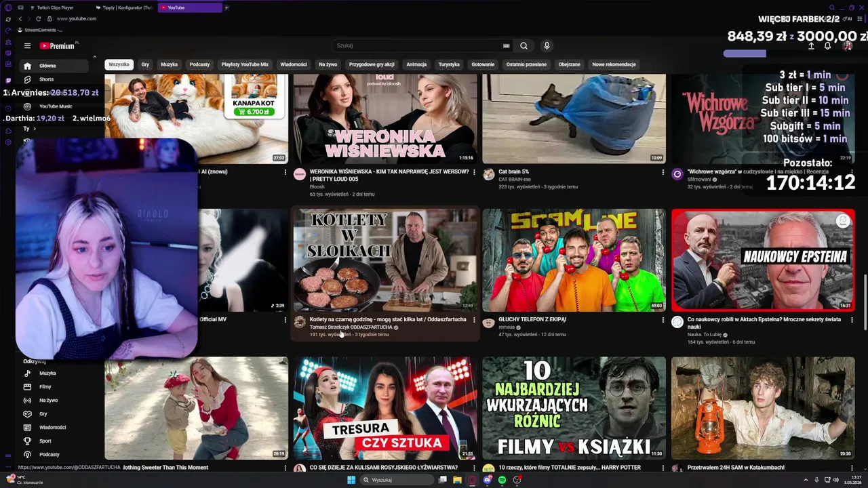The image size is (868, 488).
Task: Select Animacja filter chip
Action: [x=416, y=64]
